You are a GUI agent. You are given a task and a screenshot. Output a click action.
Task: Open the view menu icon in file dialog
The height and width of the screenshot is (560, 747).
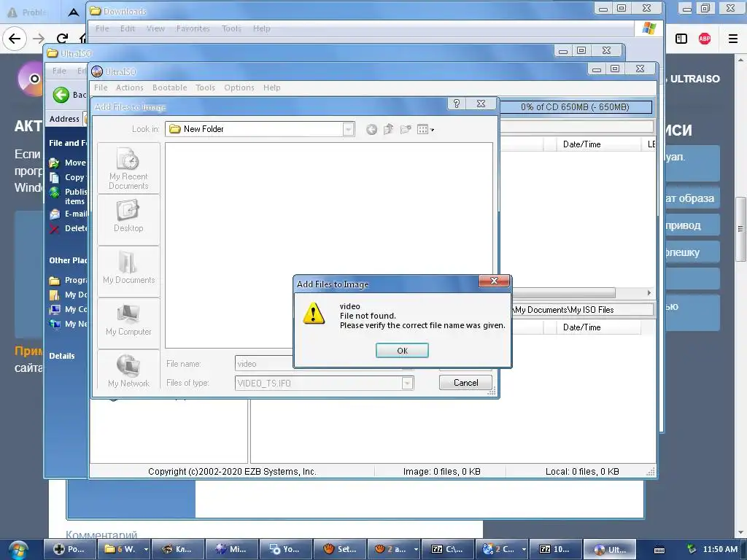pyautogui.click(x=425, y=130)
